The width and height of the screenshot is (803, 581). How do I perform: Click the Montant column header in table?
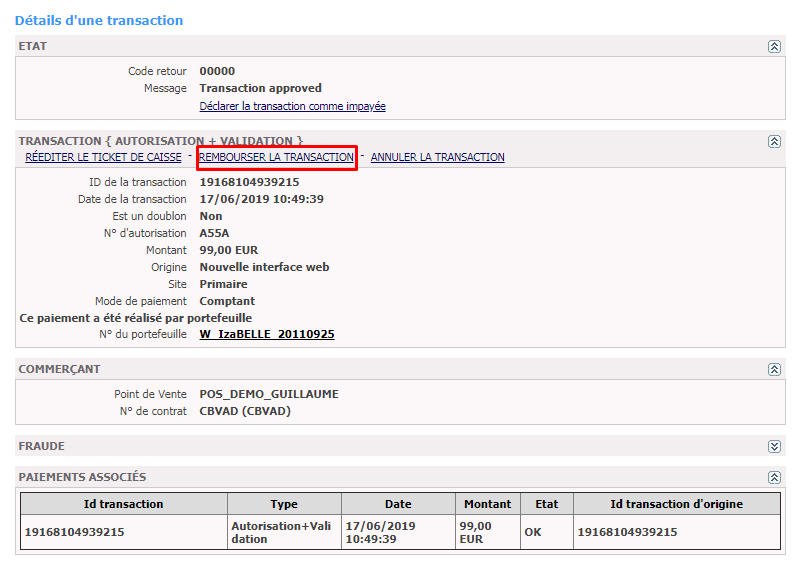point(488,504)
